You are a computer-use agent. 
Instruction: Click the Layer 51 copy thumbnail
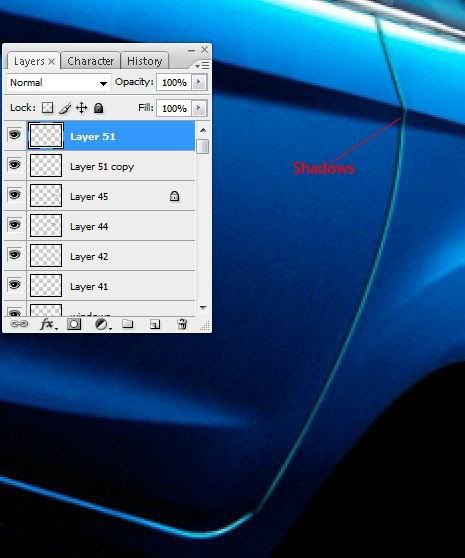[x=46, y=165]
